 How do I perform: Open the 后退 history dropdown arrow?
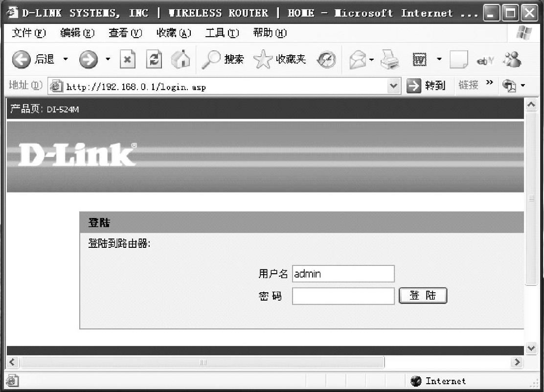tap(66, 59)
